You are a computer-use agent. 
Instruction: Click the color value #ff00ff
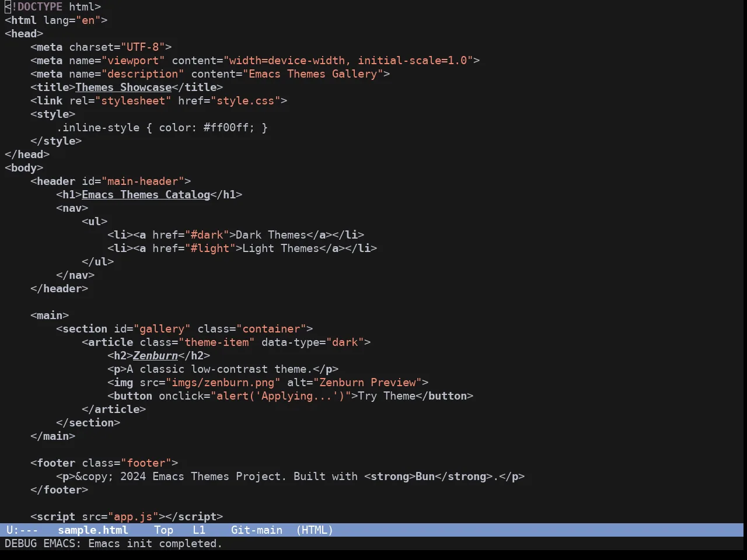pyautogui.click(x=226, y=128)
